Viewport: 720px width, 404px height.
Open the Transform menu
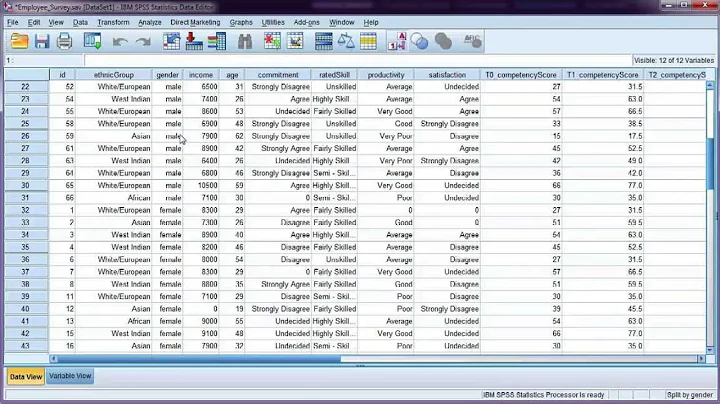113,22
